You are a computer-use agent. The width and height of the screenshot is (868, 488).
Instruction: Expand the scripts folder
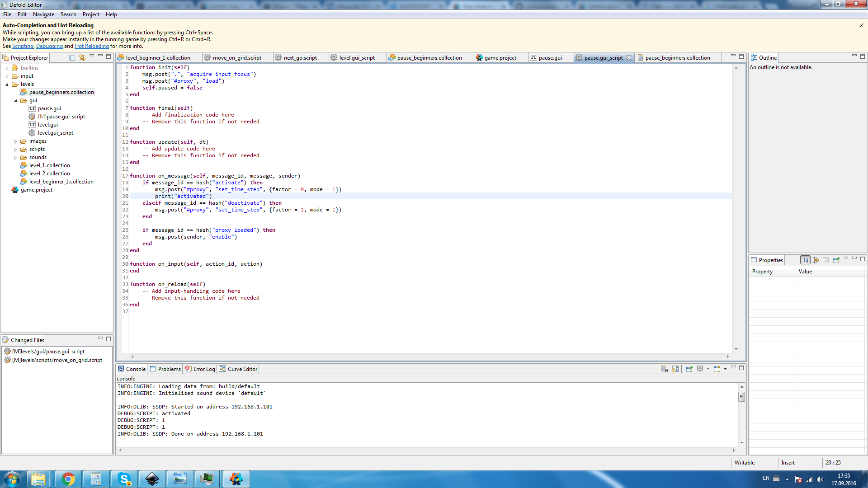(15, 150)
